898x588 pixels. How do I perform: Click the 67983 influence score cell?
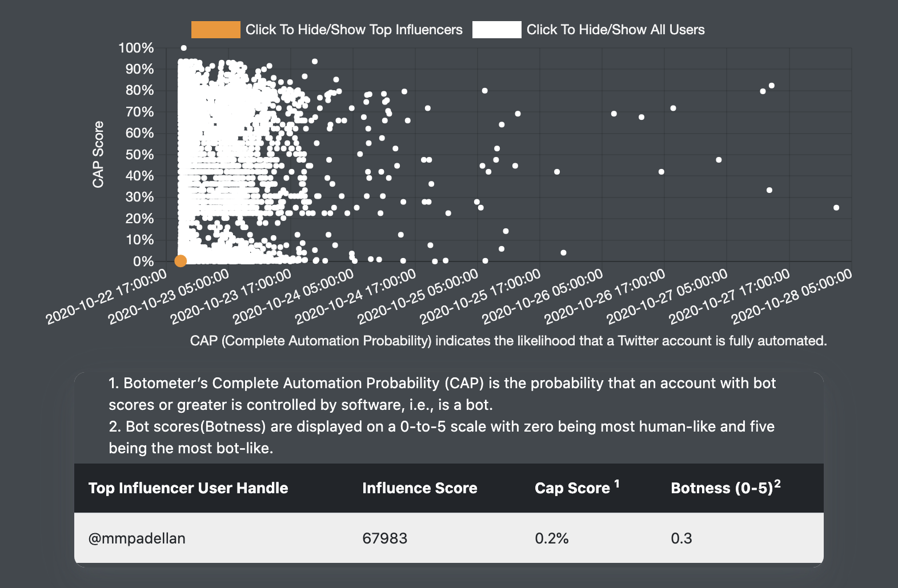[x=384, y=538]
